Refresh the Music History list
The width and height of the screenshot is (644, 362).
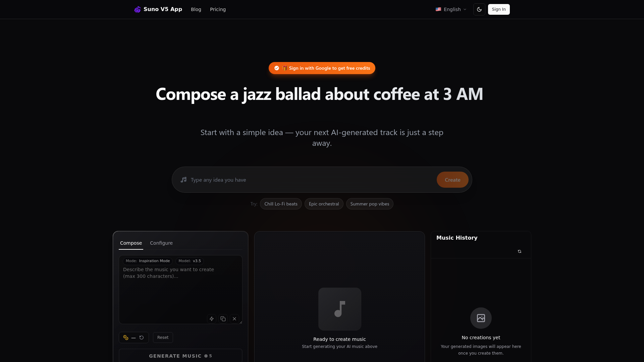(520, 251)
